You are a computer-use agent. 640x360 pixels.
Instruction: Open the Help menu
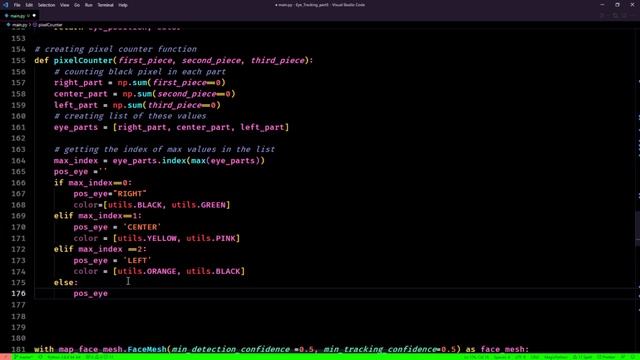123,5
